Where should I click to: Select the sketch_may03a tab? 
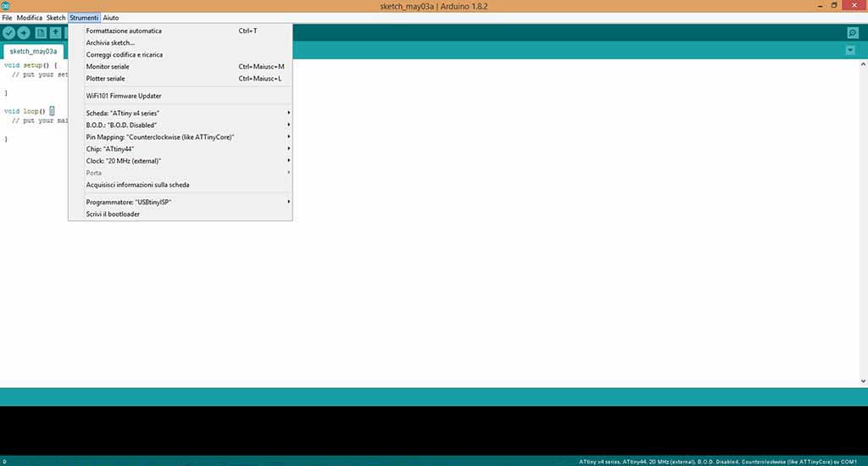point(33,52)
